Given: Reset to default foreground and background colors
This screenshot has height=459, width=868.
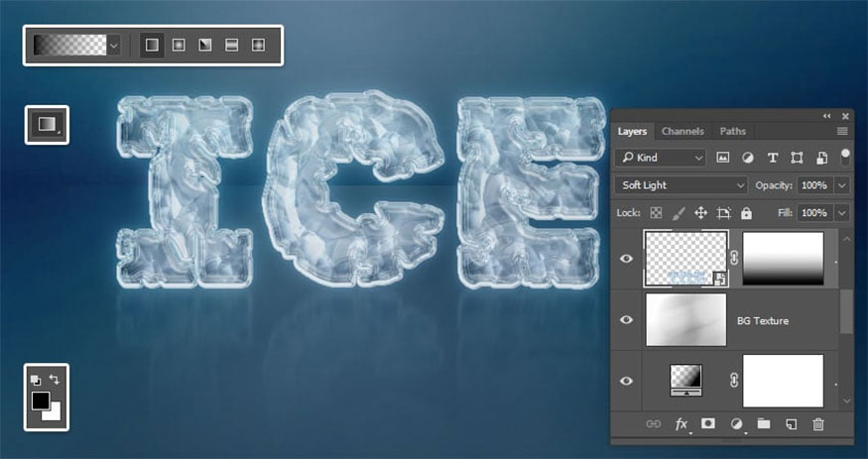Looking at the screenshot, I should (x=36, y=380).
